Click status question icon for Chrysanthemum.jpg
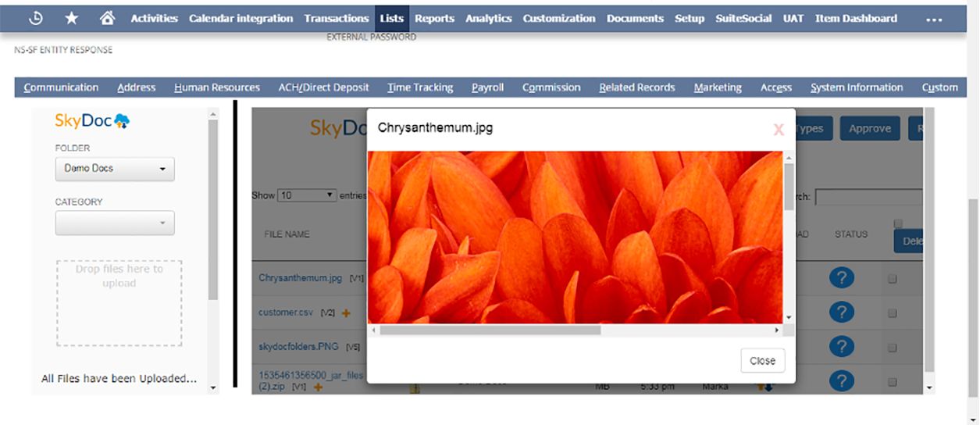The width and height of the screenshot is (980, 425). pos(842,277)
